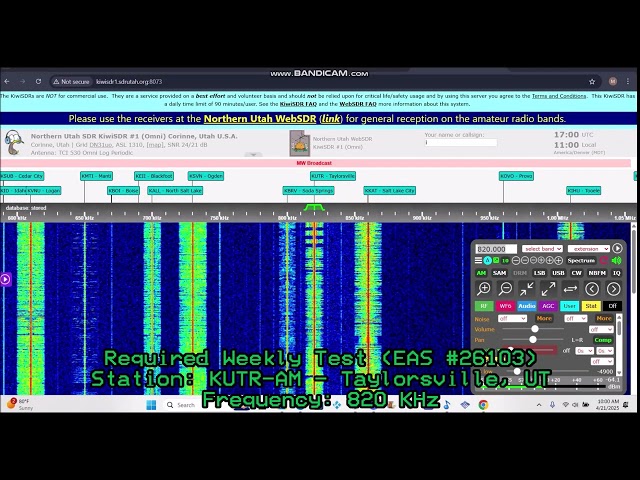The width and height of the screenshot is (640, 480).
Task: Zoom out the waterfall with magnifier minus
Action: (x=505, y=289)
